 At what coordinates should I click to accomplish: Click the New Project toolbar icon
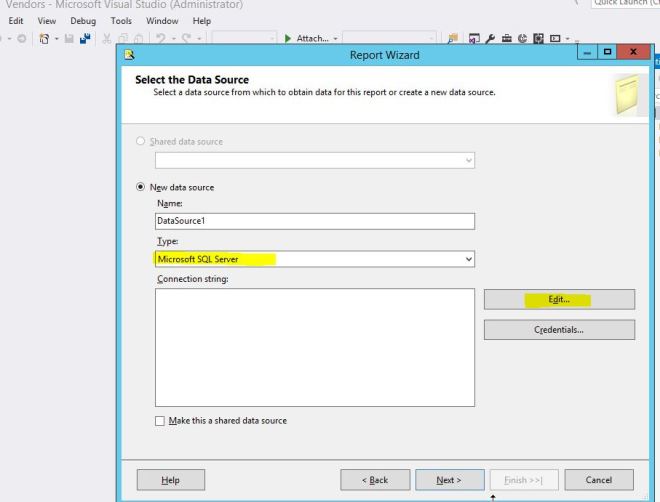click(46, 39)
